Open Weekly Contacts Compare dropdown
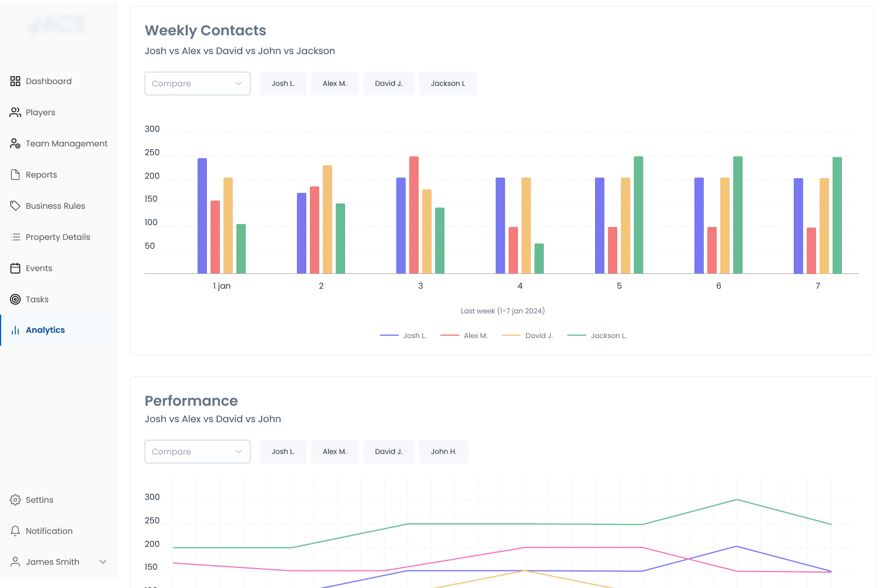The image size is (889, 588). tap(198, 83)
